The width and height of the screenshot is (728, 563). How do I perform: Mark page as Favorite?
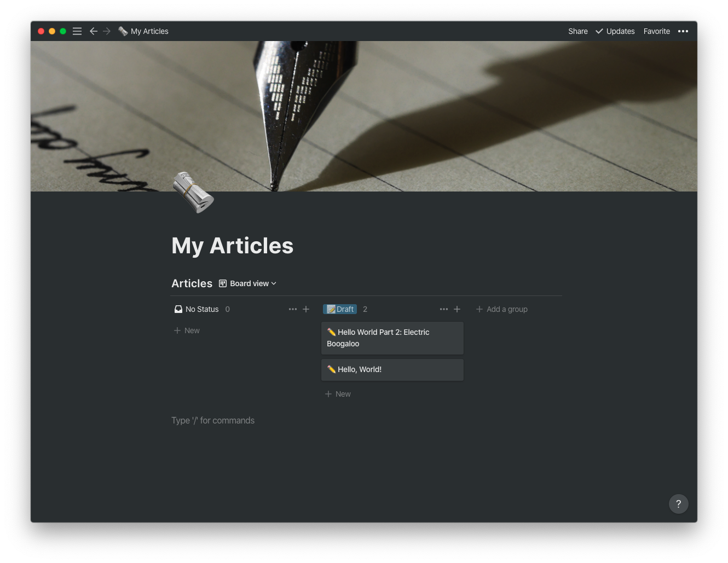[657, 31]
